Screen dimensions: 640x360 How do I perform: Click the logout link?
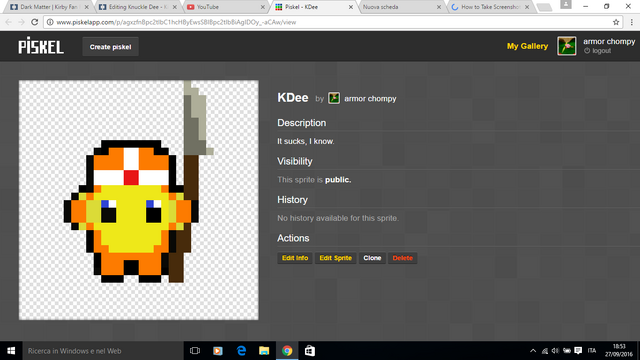(x=601, y=51)
